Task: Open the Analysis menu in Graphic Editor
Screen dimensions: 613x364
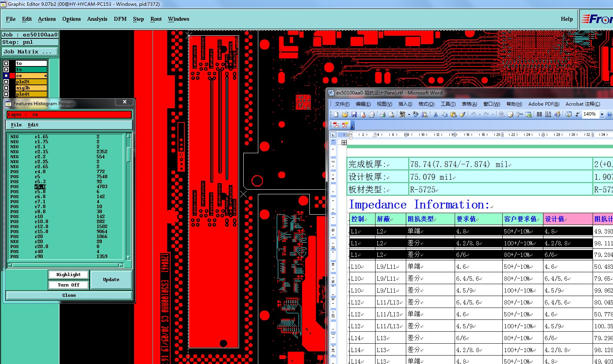Action: tap(97, 19)
